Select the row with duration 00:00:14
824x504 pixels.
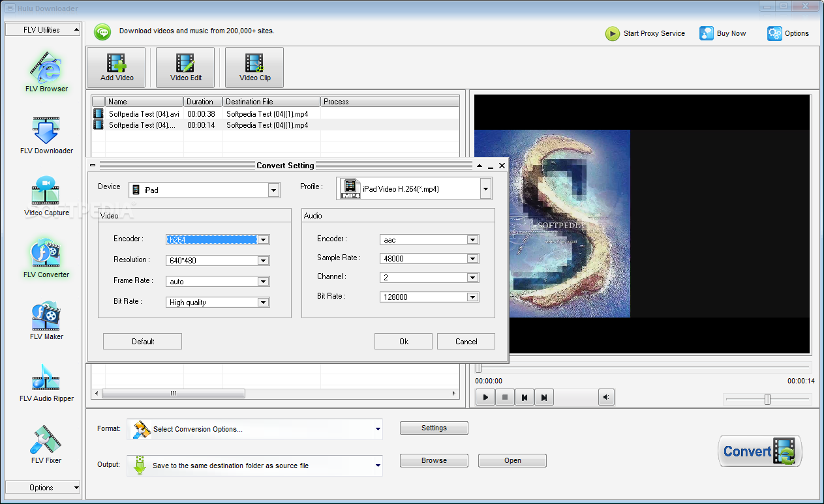[x=275, y=125]
